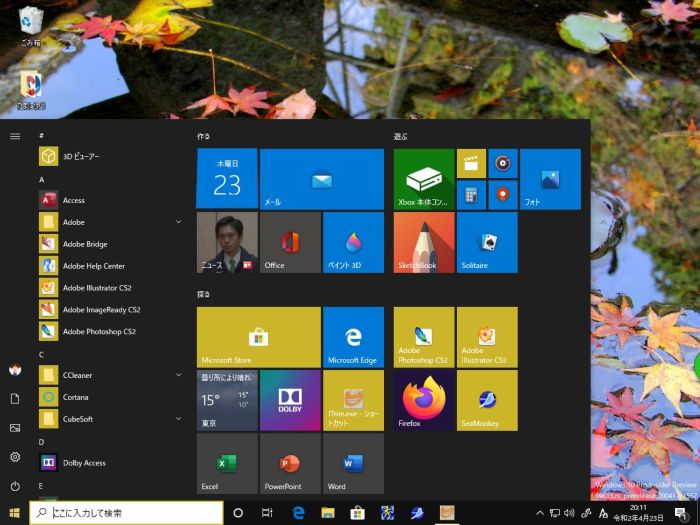Open the Firefox tile
Screen dimensions: 700x525
click(x=424, y=400)
